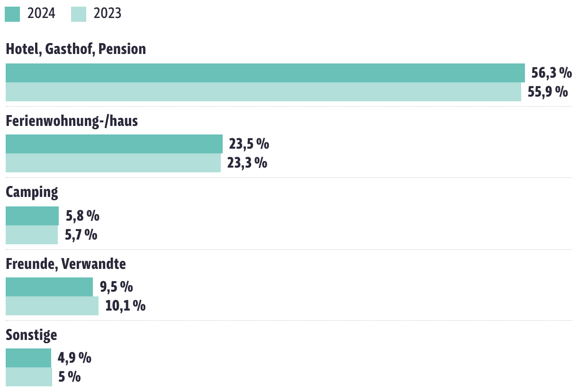The image size is (578, 392).
Task: Select the 2024 Sonstige bar
Action: [x=28, y=358]
